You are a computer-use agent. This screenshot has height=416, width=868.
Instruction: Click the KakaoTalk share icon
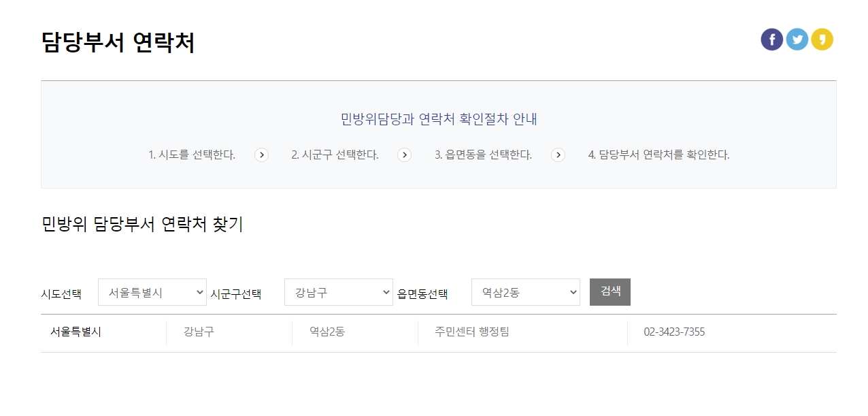(822, 39)
